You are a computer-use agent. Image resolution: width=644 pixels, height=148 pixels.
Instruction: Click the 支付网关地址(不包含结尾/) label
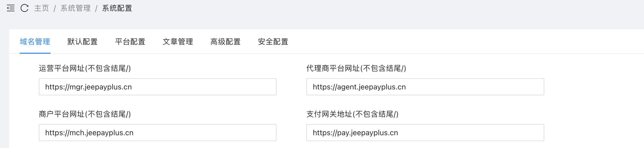[352, 114]
